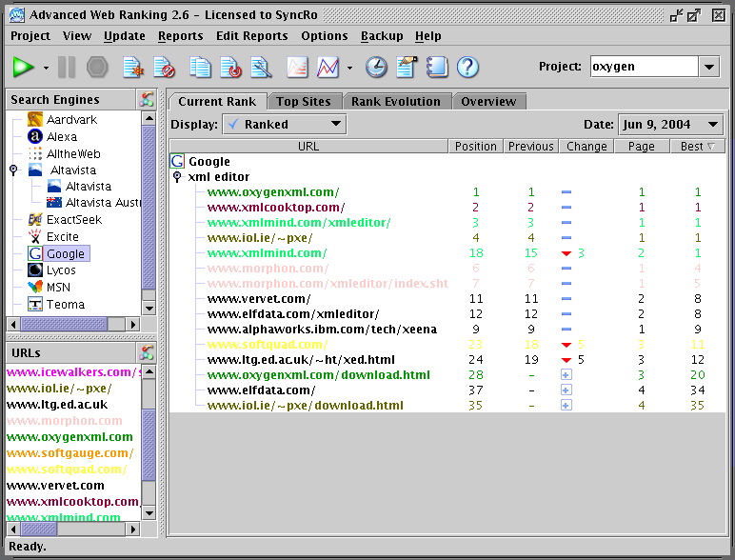Open the scheduler clock icon
735x560 pixels.
[x=376, y=68]
